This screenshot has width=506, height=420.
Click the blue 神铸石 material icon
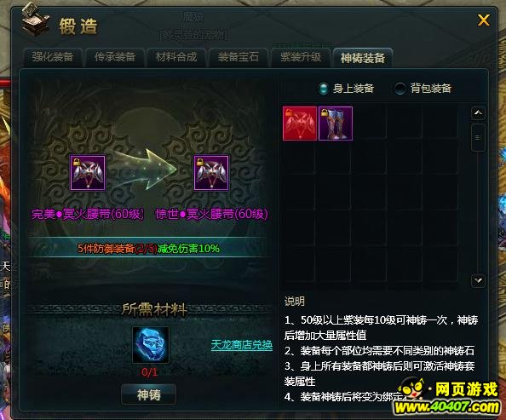[x=151, y=344]
